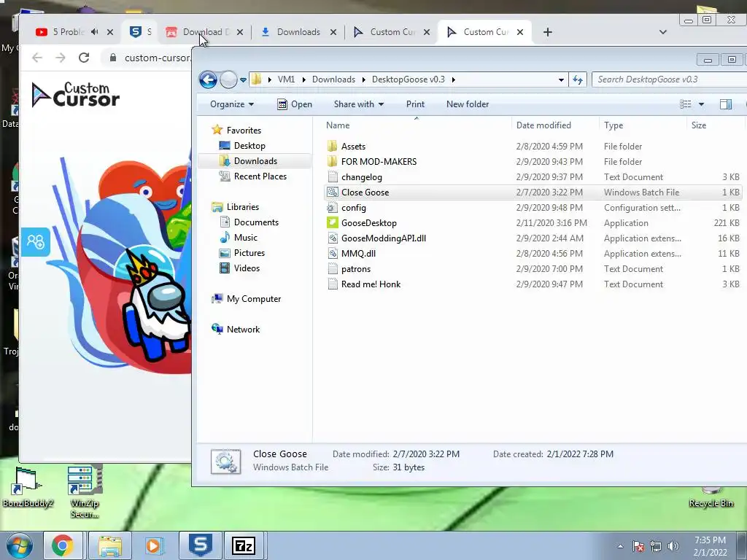Close the active Custom Cur tab
This screenshot has height=560, width=747.
click(520, 32)
